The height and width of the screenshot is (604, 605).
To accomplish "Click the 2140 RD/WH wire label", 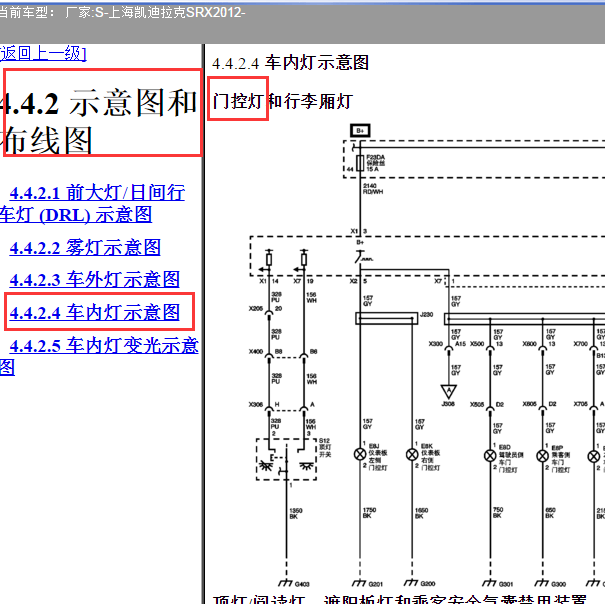I will point(373,189).
